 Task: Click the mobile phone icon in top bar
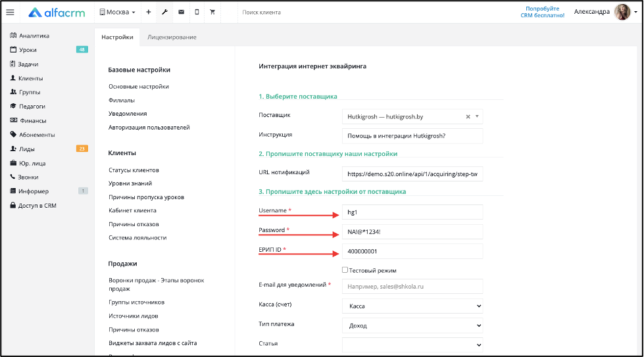[197, 12]
